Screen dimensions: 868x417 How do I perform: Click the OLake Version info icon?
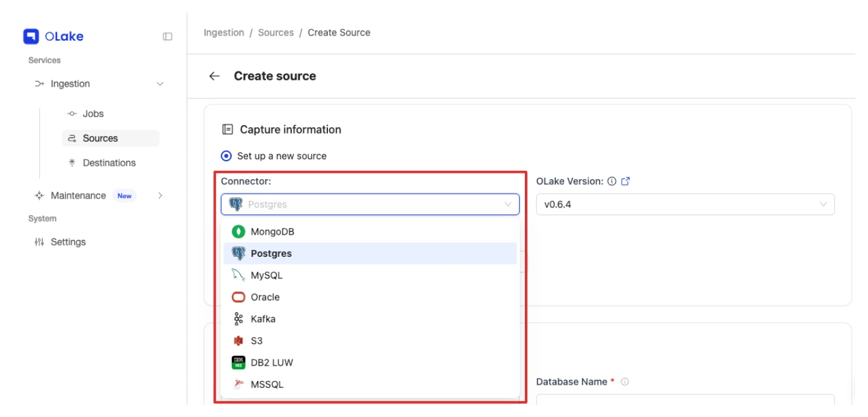pyautogui.click(x=612, y=181)
